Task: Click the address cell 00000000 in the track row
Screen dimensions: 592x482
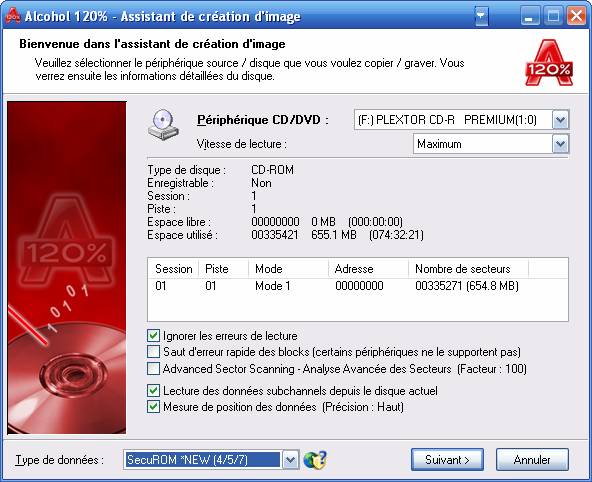Action: [x=359, y=286]
